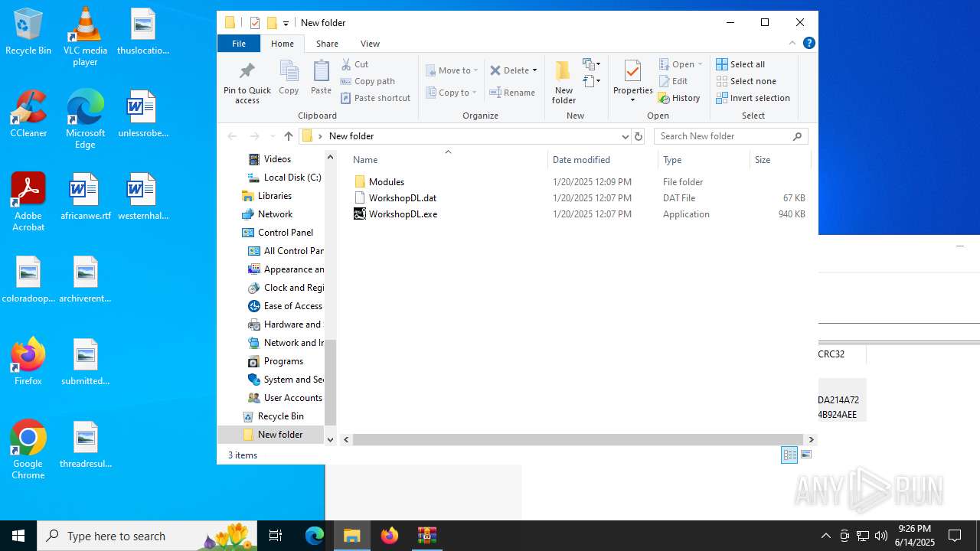
Task: Open Recycle Bin desktop icon
Action: [x=28, y=32]
